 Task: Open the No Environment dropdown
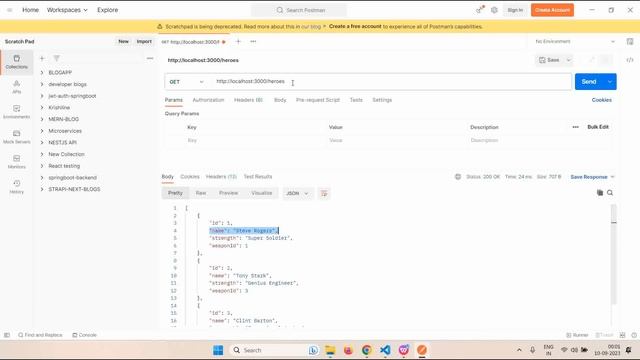575,41
